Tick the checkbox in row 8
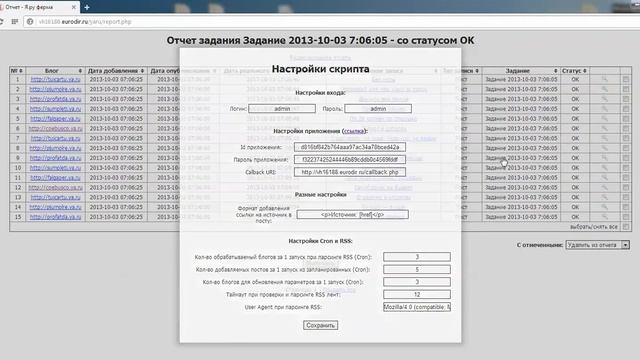 tap(626, 148)
